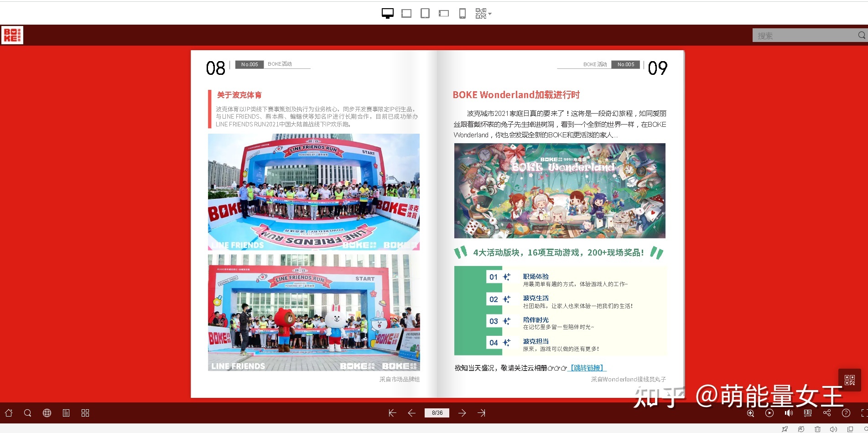
Task: Open the share options
Action: (827, 413)
